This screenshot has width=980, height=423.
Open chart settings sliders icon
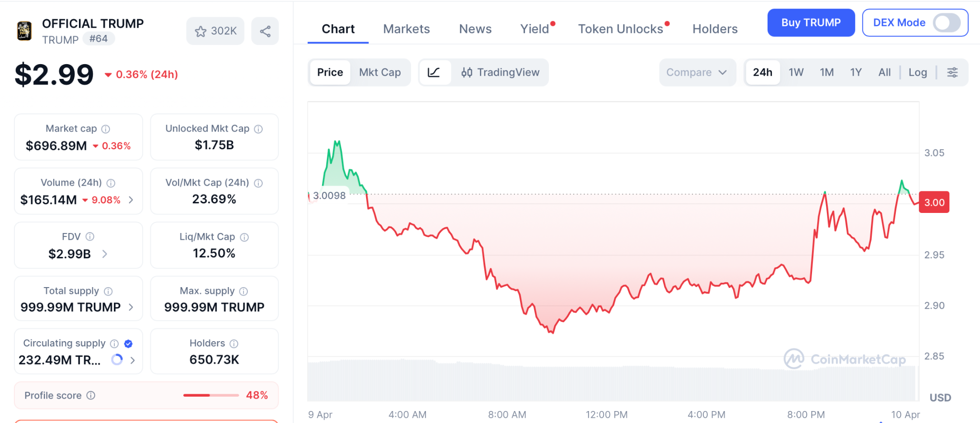952,73
